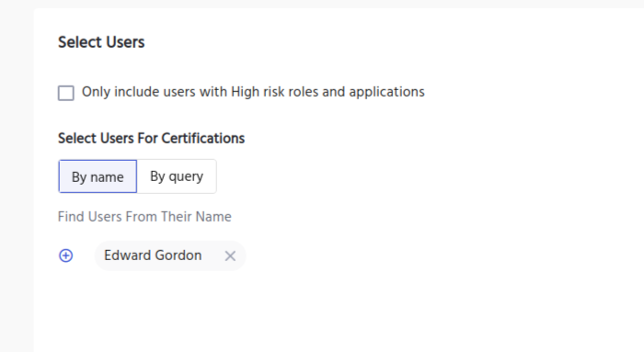This screenshot has height=352, width=644.
Task: Click the empty square box beside 'Only include users'
Action: 65,93
